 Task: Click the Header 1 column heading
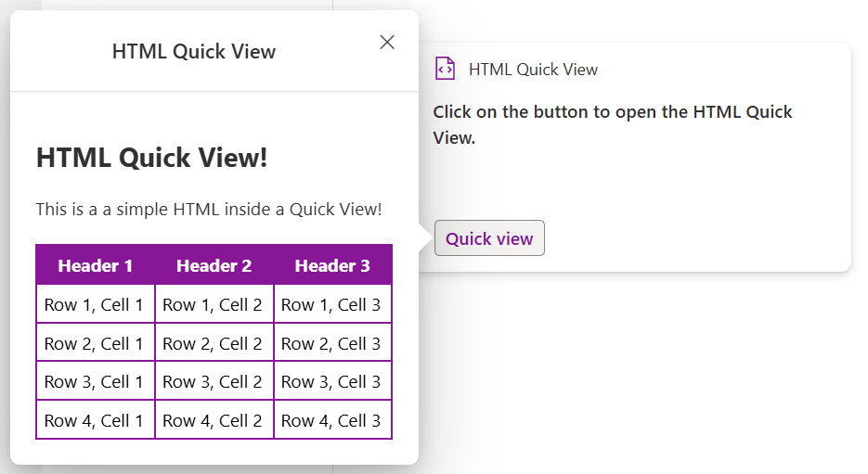tap(95, 265)
